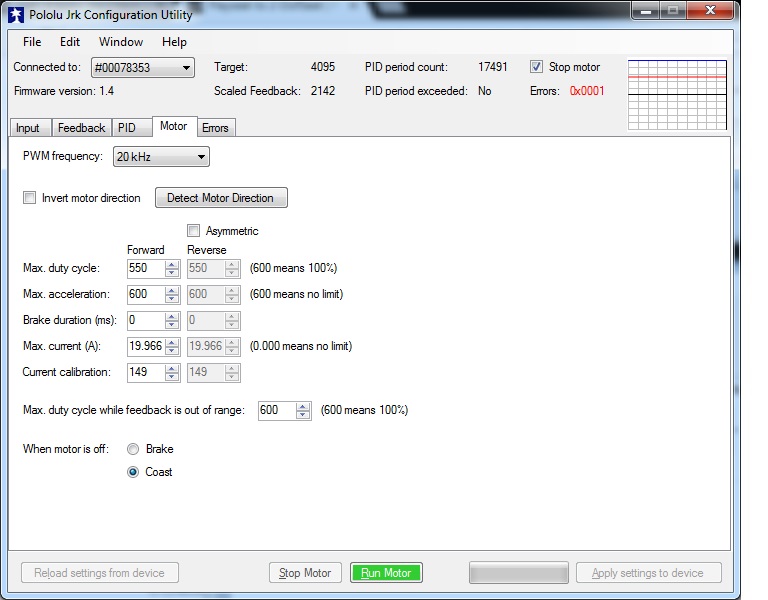Viewport: 768px width, 600px height.
Task: Open the Help menu
Action: coord(174,42)
